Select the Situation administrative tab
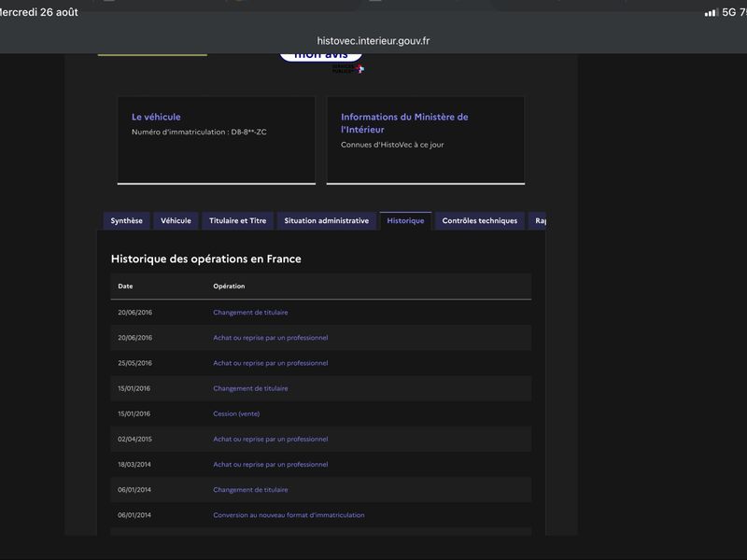 pos(326,221)
